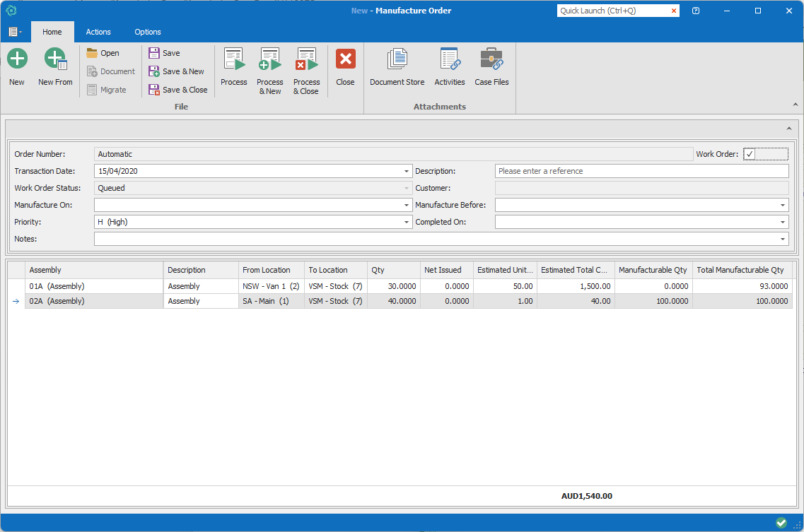The image size is (804, 532).
Task: Toggle the Work Order checkbox
Action: (750, 154)
